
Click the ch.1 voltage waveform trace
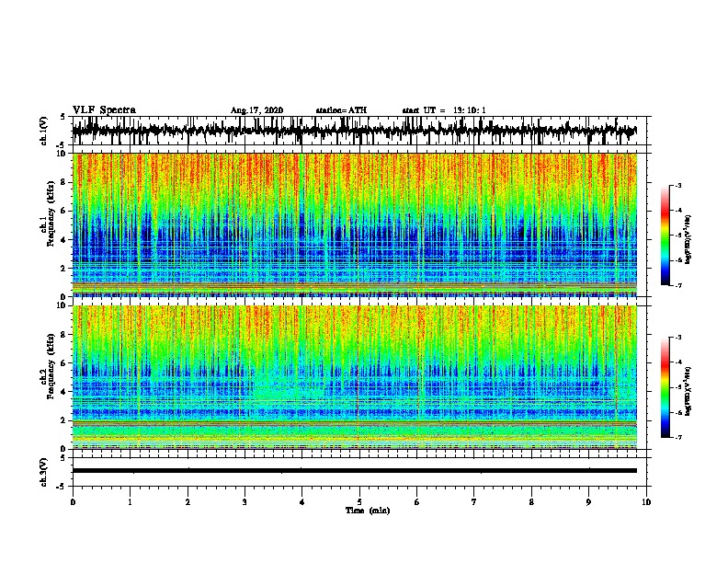click(x=355, y=131)
